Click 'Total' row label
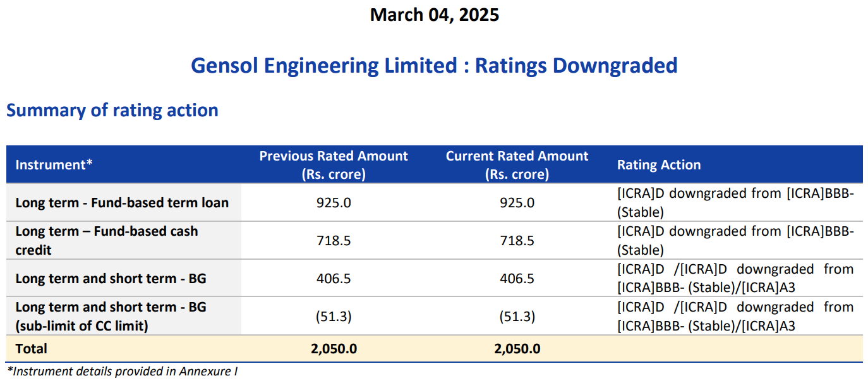The height and width of the screenshot is (383, 868). point(32,349)
